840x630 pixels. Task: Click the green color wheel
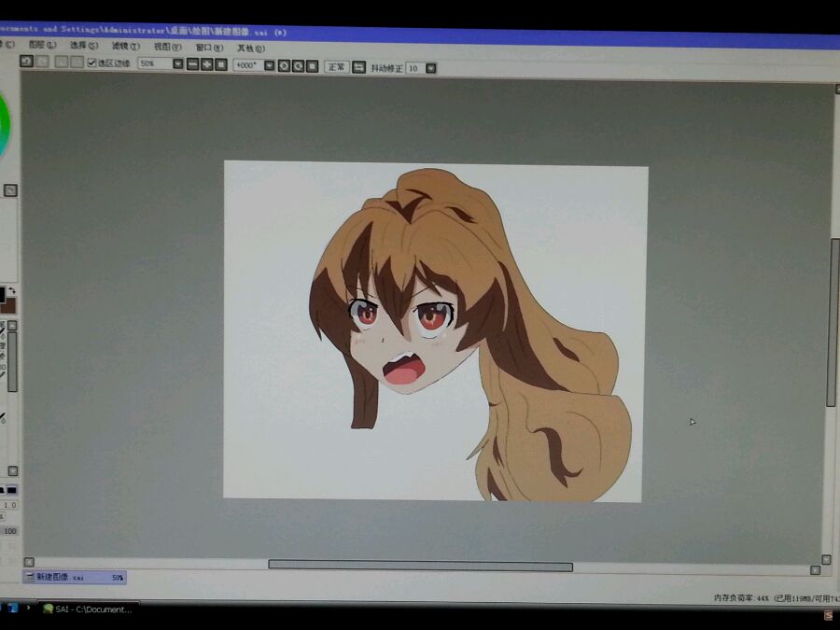click(x=4, y=125)
